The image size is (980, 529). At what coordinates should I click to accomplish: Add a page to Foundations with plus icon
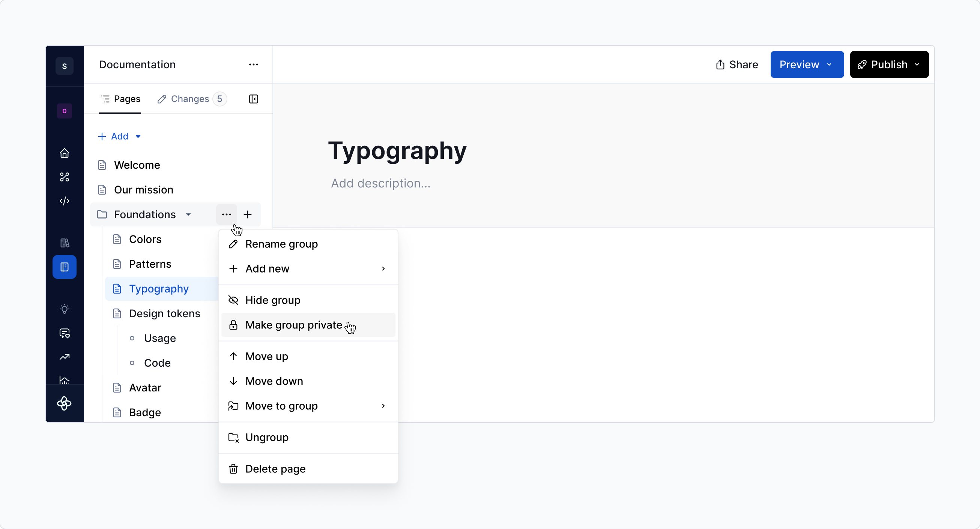[248, 214]
